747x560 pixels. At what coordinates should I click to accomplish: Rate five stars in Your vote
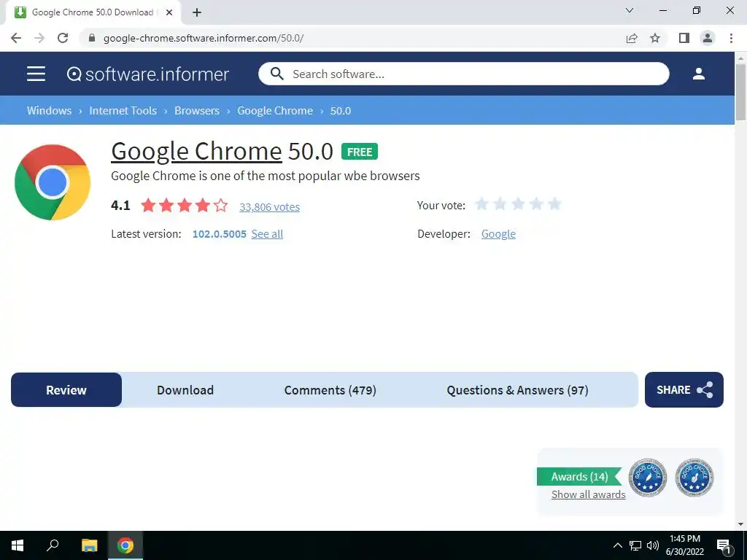coord(554,204)
